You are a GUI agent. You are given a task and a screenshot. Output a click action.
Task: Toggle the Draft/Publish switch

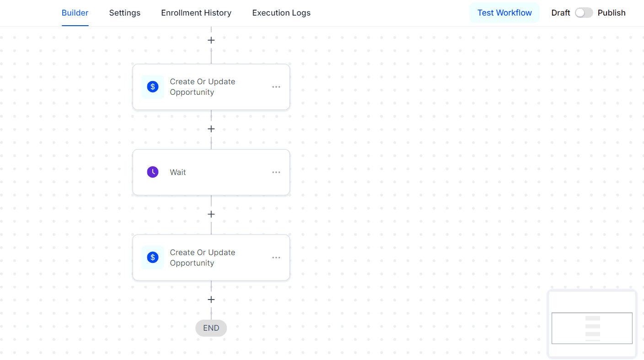pyautogui.click(x=584, y=13)
